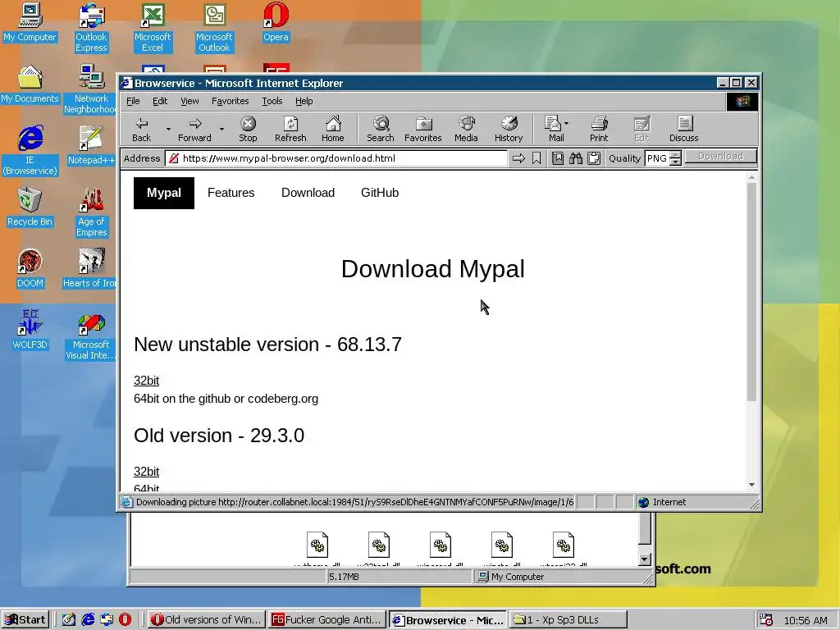Image resolution: width=840 pixels, height=630 pixels.
Task: Open the File menu
Action: 133,101
